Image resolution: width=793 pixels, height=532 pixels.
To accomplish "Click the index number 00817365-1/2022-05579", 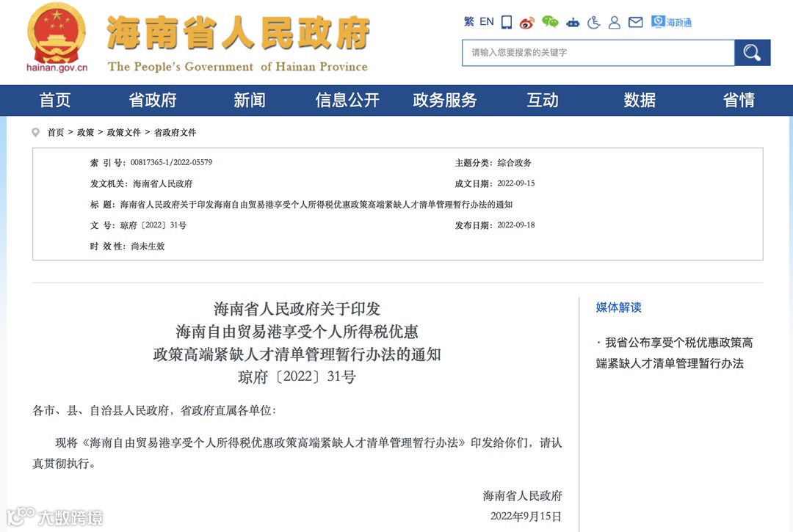I will click(171, 162).
